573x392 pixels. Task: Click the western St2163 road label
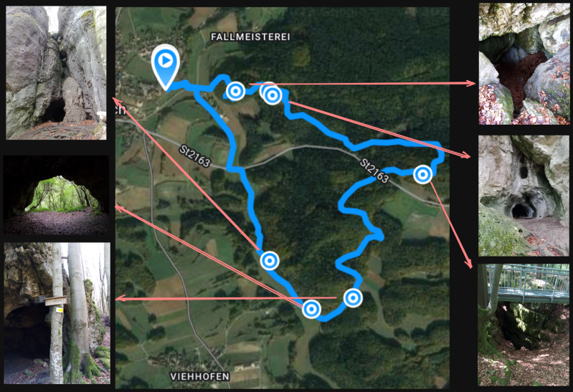pyautogui.click(x=195, y=156)
